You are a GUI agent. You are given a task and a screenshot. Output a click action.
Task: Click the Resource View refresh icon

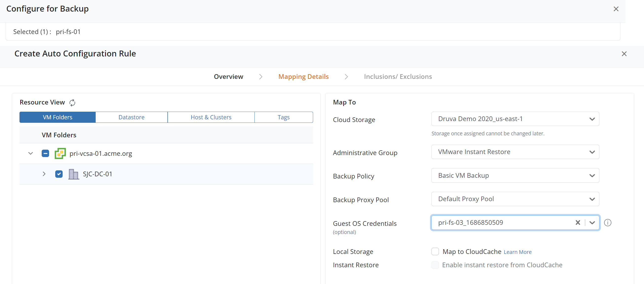tap(72, 103)
